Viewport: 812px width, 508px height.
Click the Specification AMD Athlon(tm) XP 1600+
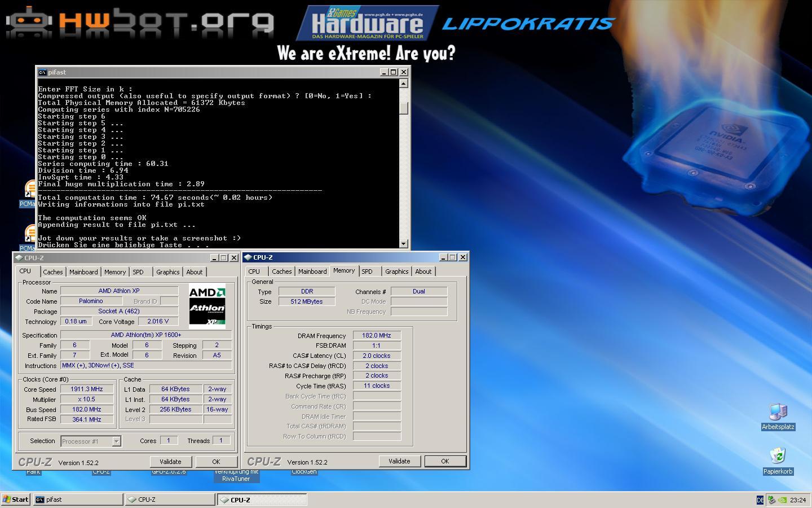click(x=146, y=335)
